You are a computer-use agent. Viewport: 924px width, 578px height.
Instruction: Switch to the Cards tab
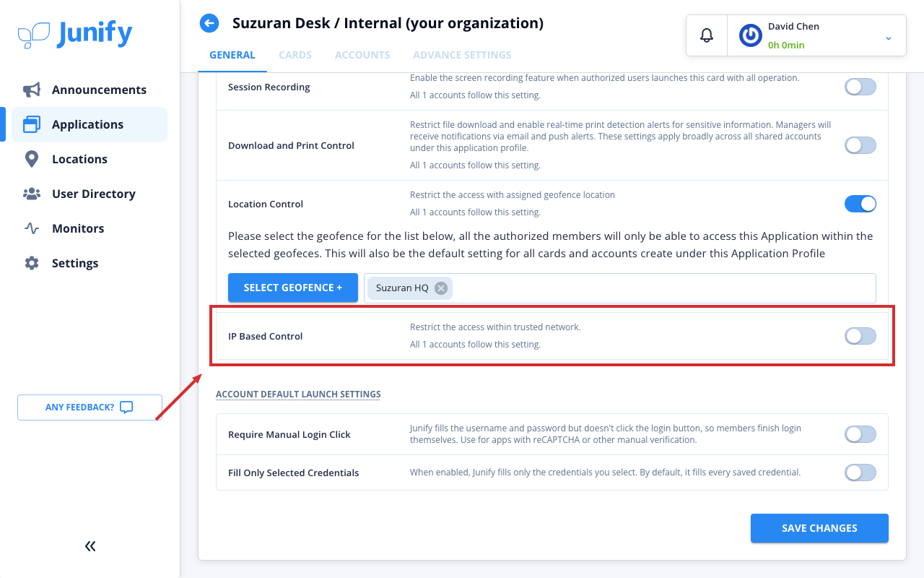click(295, 55)
